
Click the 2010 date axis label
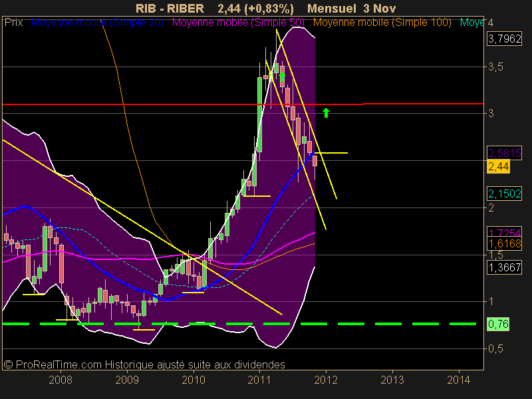point(194,380)
